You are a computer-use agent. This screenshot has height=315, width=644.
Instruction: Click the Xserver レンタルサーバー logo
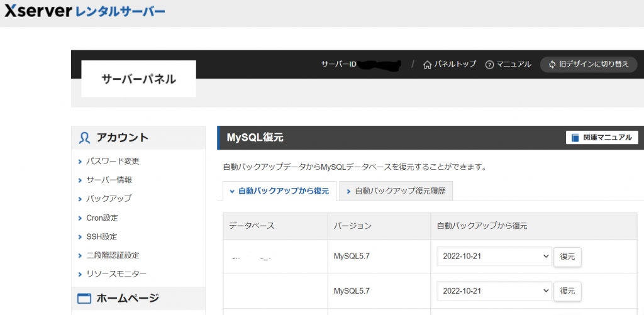click(x=85, y=11)
